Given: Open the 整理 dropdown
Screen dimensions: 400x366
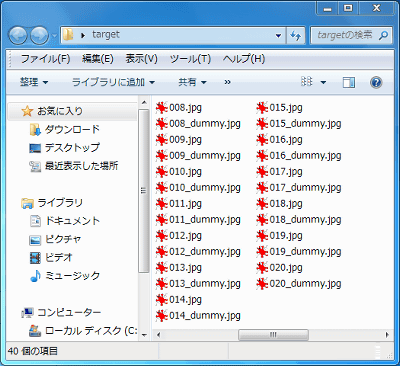Looking at the screenshot, I should 34,82.
